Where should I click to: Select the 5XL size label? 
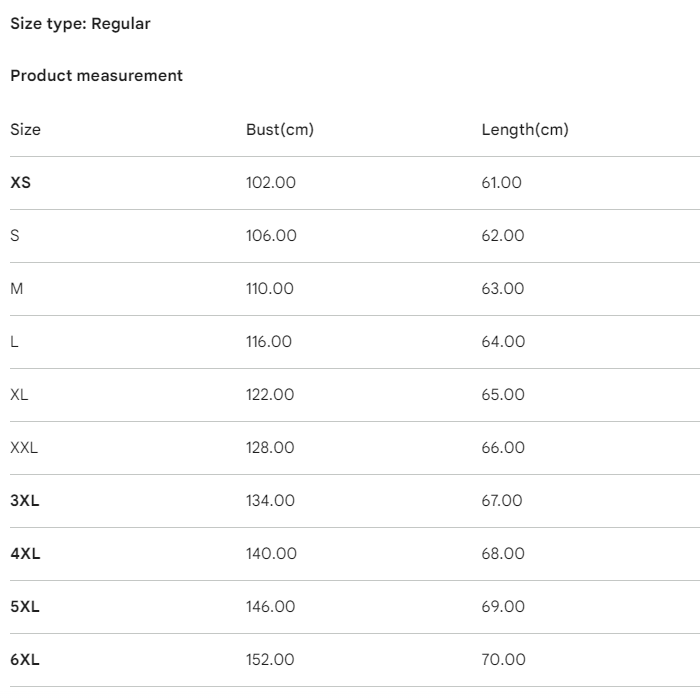click(x=25, y=607)
